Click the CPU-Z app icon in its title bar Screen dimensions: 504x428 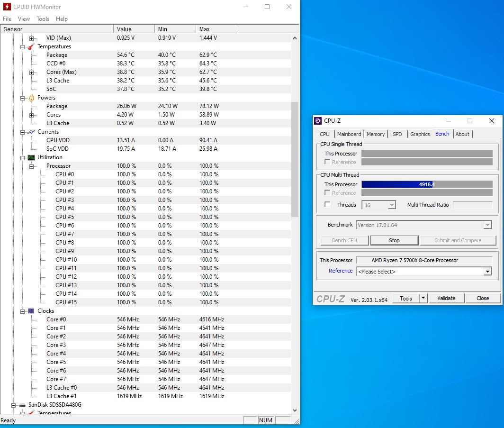pyautogui.click(x=318, y=121)
